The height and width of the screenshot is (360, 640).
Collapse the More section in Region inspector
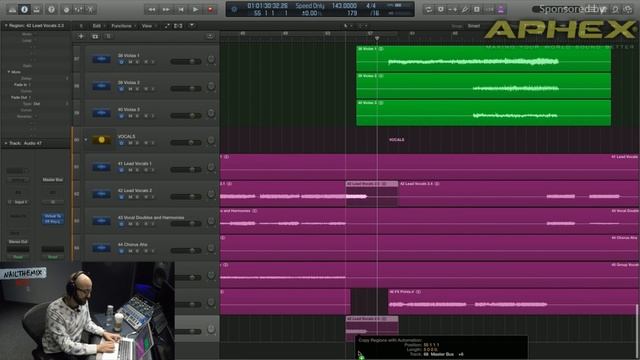[x=9, y=72]
